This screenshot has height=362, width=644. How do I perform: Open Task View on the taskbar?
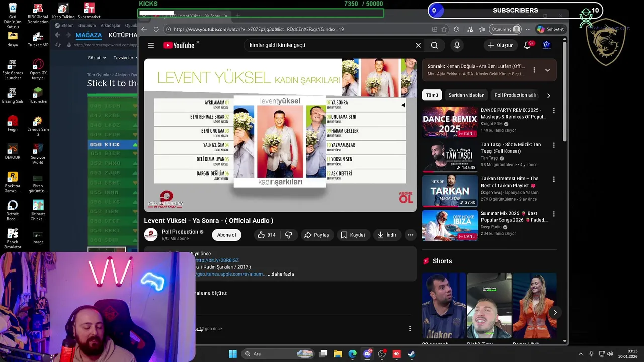(x=324, y=354)
